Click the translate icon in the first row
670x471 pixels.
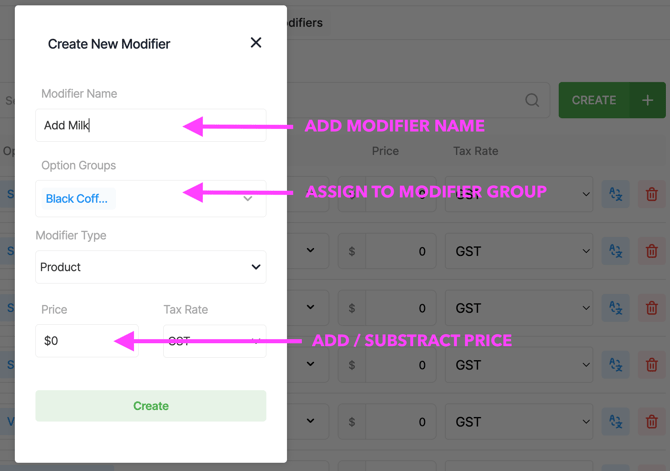(x=616, y=194)
